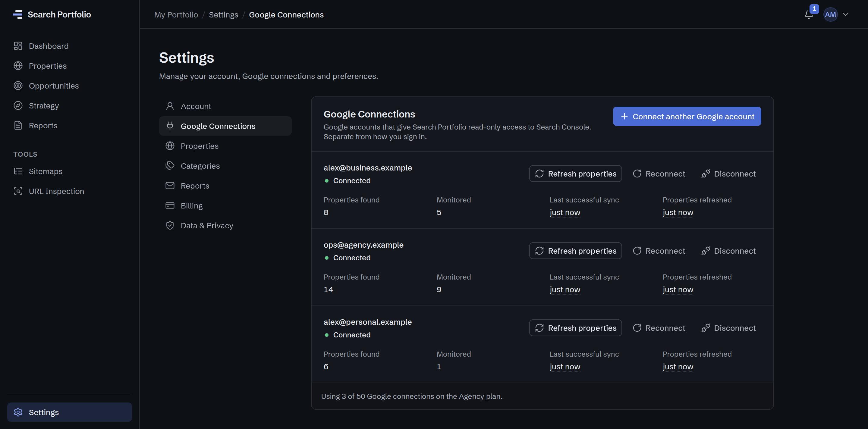Click disconnect icon for ops@agency.example
Image resolution: width=868 pixels, height=429 pixels.
(706, 251)
